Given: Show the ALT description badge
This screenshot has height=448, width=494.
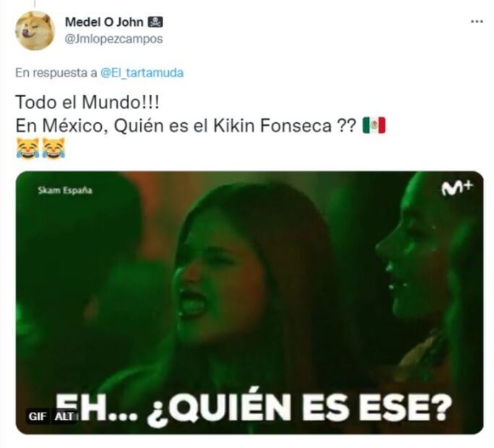Looking at the screenshot, I should (x=64, y=416).
